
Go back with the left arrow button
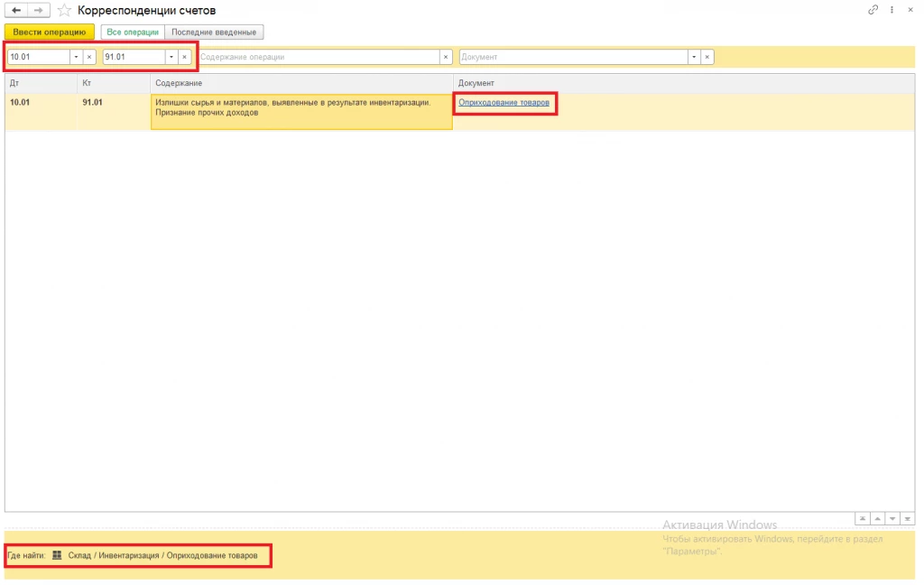coord(16,11)
